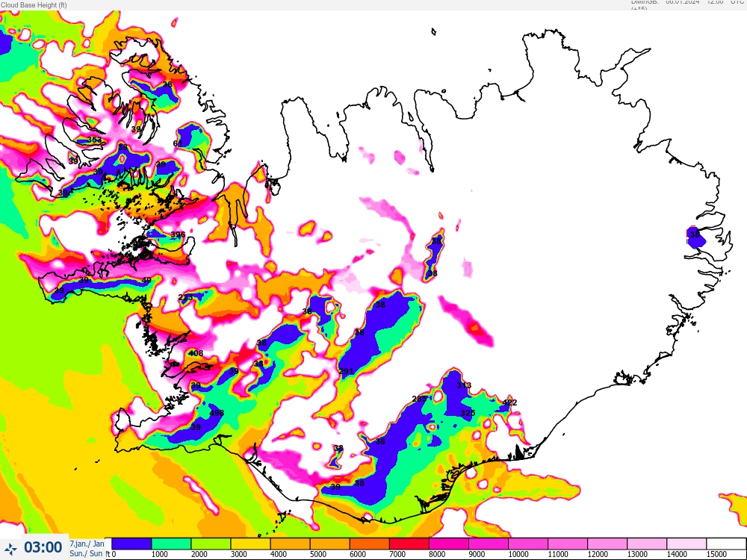The width and height of the screenshot is (747, 560).
Task: Click the '5000' legend scale label
Action: (x=318, y=554)
